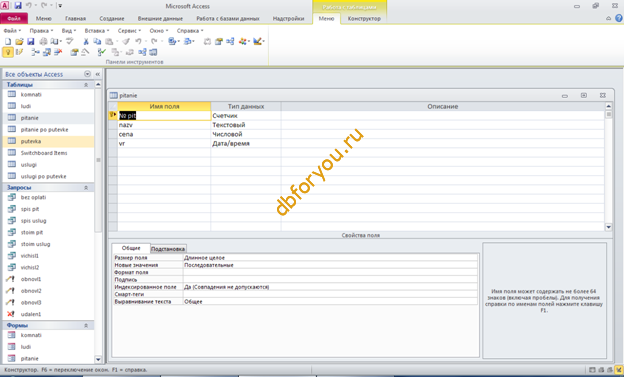The image size is (624, 377).
Task: Click the Delete Rows red X icon
Action: (x=58, y=52)
